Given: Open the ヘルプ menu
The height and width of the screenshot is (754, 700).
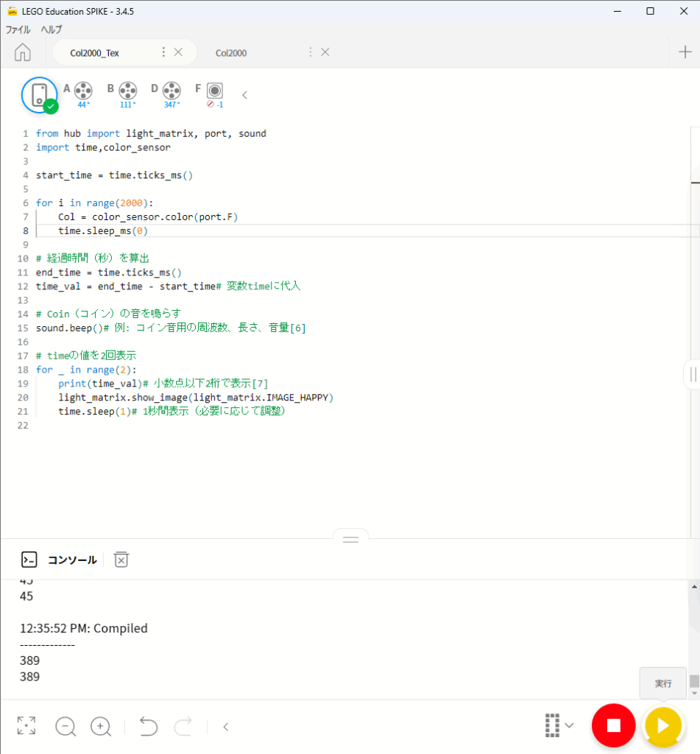Looking at the screenshot, I should tap(52, 29).
